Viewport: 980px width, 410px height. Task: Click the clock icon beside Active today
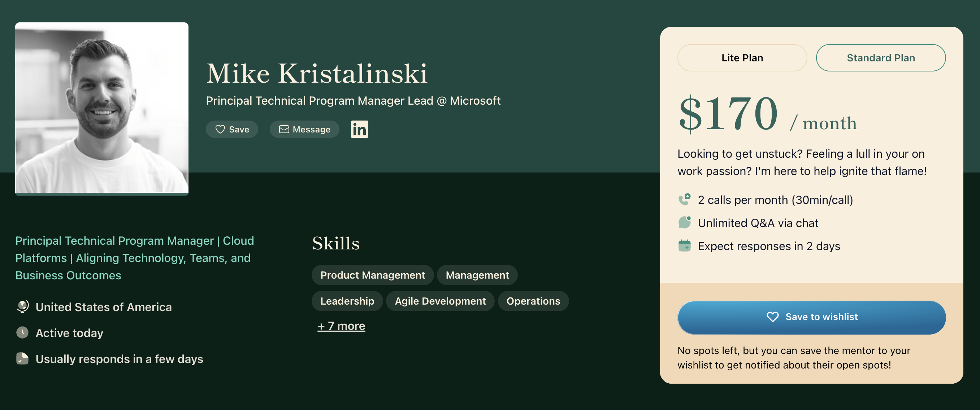(x=22, y=333)
